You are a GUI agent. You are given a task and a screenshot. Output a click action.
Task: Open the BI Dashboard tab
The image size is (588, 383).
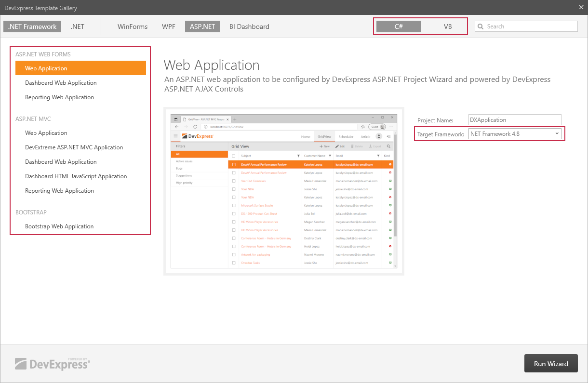pos(249,26)
